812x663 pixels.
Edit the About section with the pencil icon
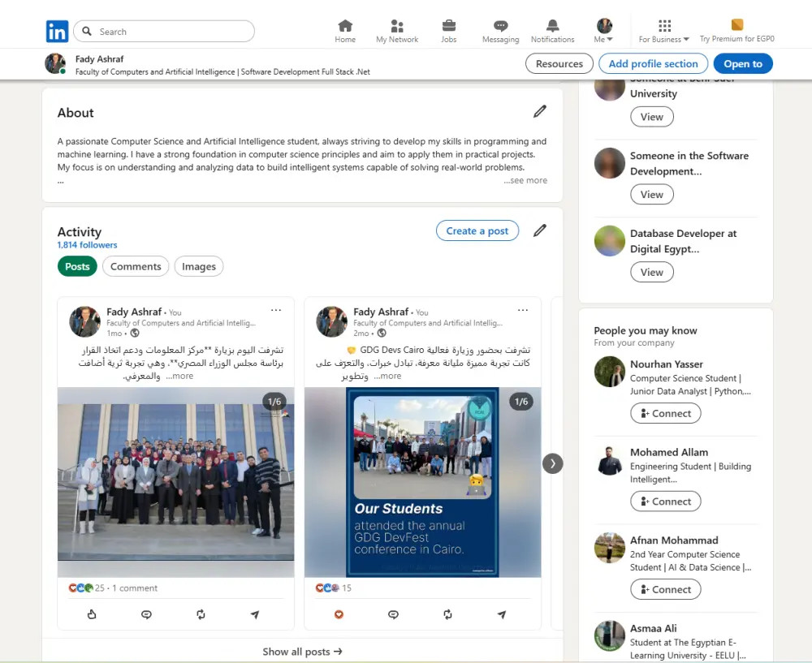pyautogui.click(x=540, y=111)
